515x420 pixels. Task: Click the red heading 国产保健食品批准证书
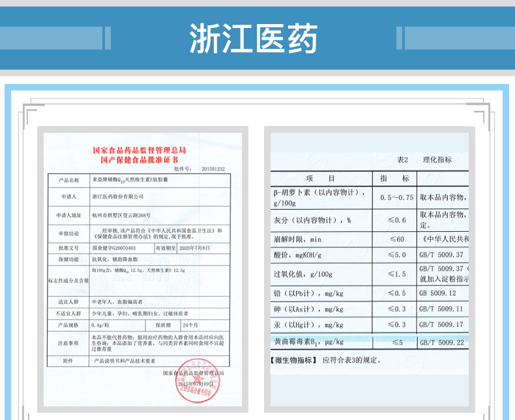tap(140, 160)
